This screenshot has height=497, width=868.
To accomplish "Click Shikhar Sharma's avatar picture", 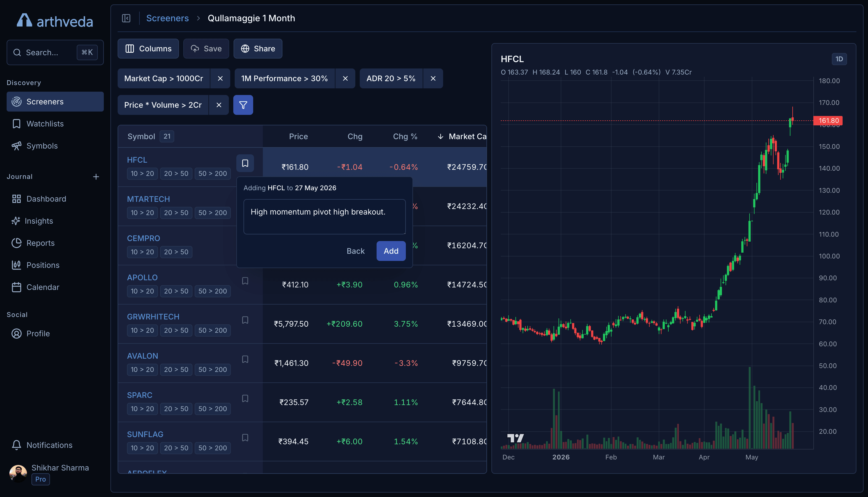I will coord(18,474).
